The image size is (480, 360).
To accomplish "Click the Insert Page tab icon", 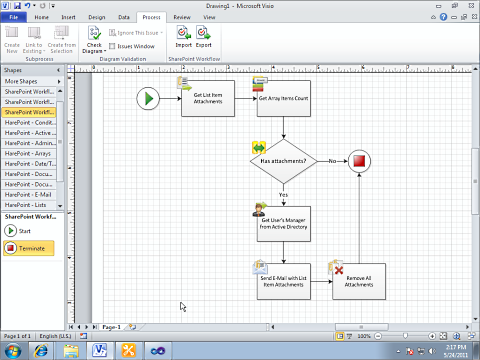I will (x=133, y=327).
